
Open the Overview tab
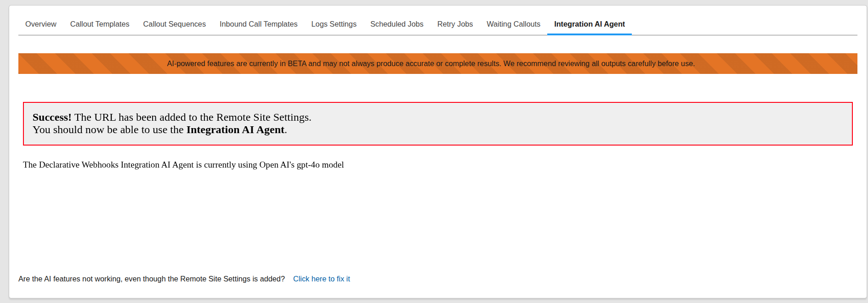tap(41, 24)
